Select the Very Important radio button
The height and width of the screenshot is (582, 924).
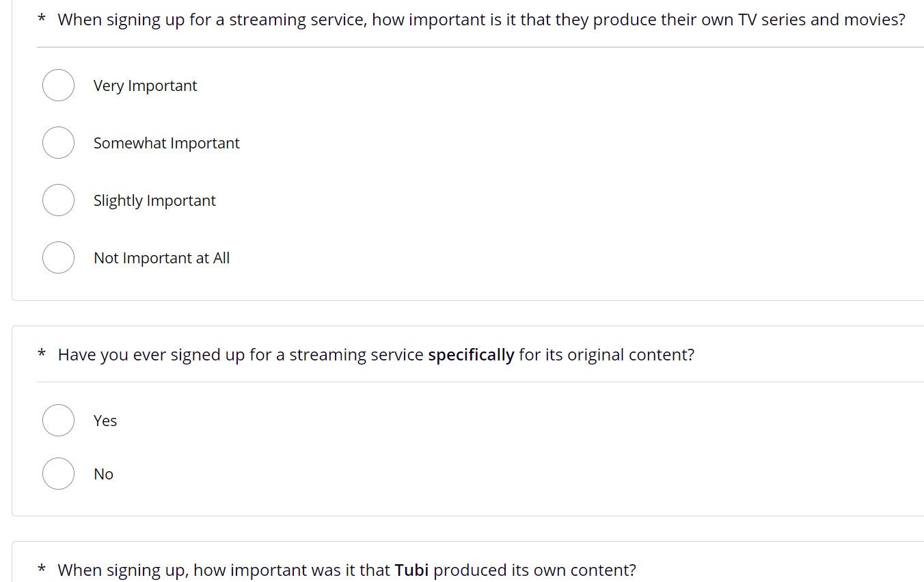pos(58,85)
